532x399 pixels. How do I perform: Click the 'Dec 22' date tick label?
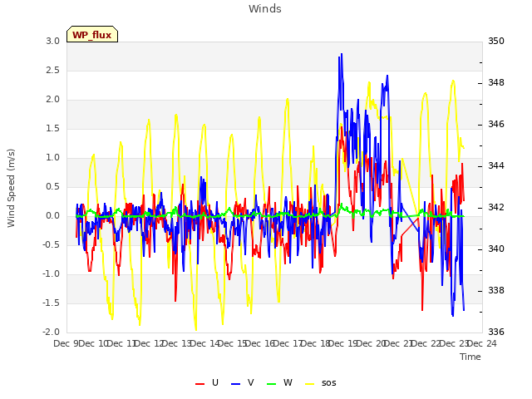click(x=426, y=344)
